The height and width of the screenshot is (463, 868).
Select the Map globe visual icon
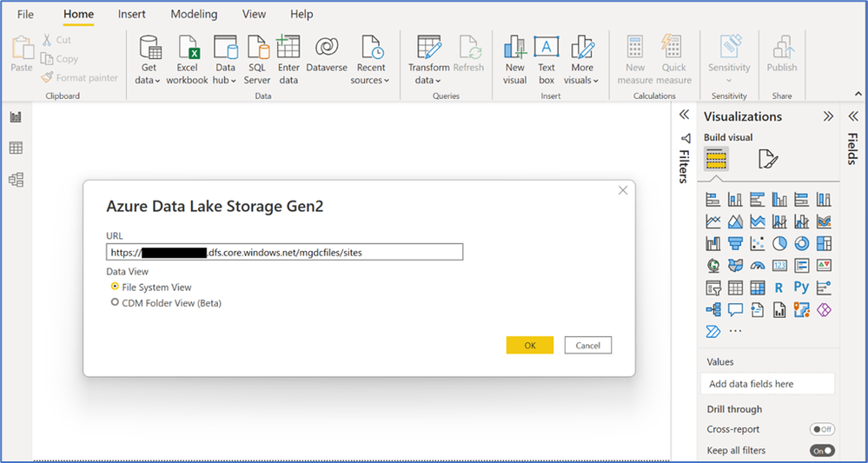[x=713, y=266]
